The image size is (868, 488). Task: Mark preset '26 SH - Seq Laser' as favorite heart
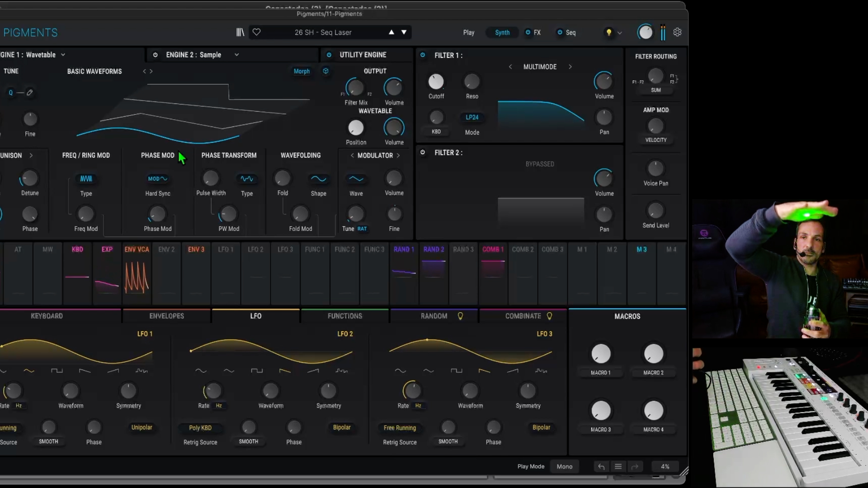[x=257, y=32]
